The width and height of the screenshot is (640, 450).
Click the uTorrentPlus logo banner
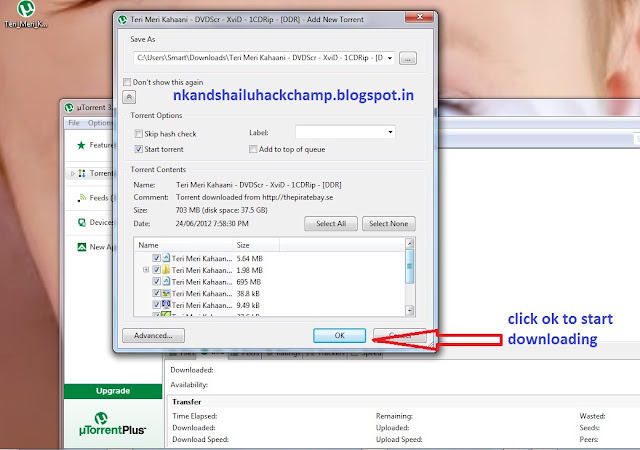(112, 424)
